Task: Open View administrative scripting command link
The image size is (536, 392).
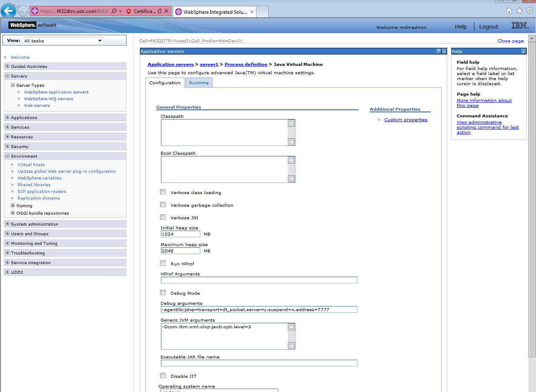Action: 488,127
